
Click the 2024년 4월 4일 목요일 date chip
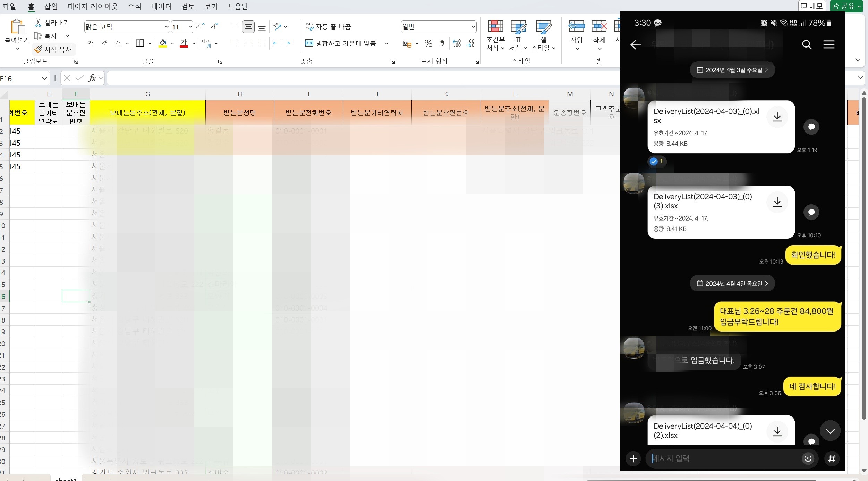(x=732, y=283)
